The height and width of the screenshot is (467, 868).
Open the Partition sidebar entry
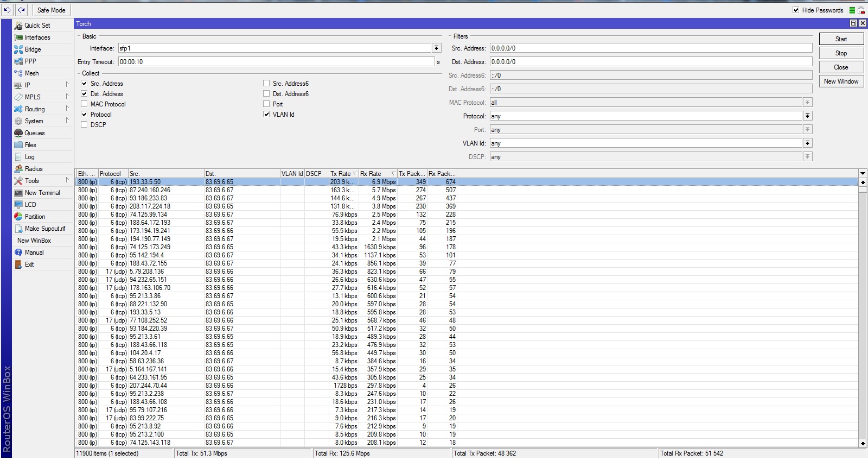coord(35,217)
